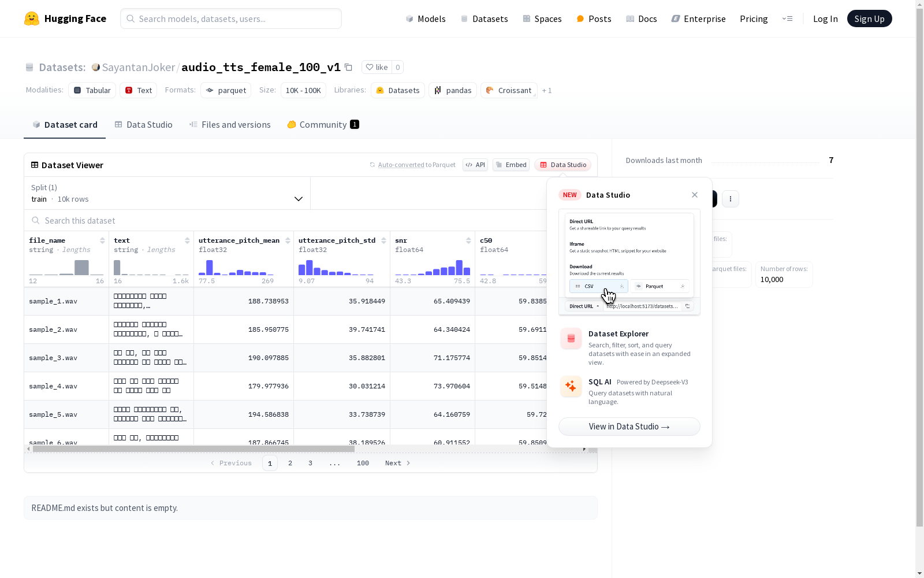Click the SQL AI sparkle icon
Image resolution: width=924 pixels, height=578 pixels.
(x=571, y=386)
